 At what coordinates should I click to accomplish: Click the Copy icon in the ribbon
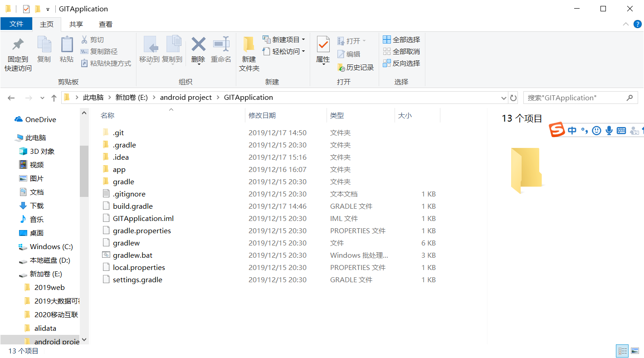(x=44, y=44)
